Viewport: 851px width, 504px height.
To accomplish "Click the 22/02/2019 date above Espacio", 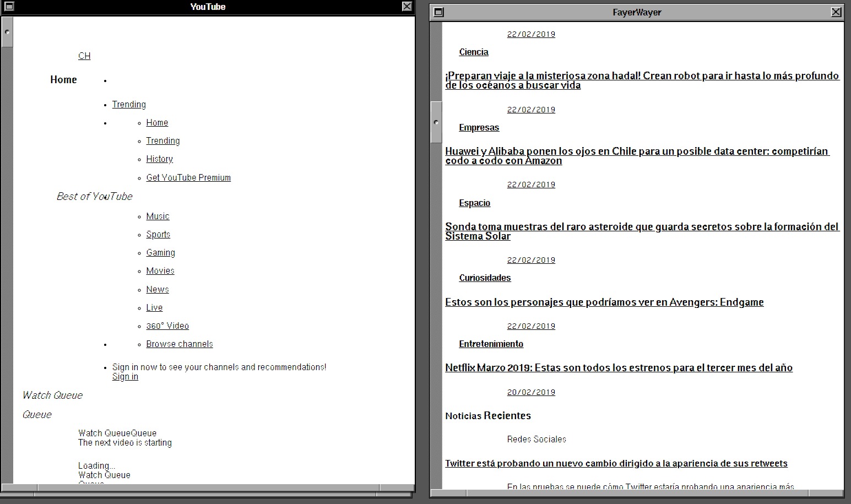I will tap(531, 185).
